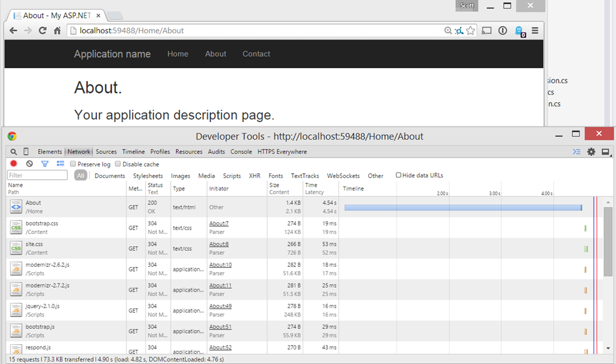This screenshot has width=616, height=364.
Task: Open the Profiles tab
Action: 160,152
